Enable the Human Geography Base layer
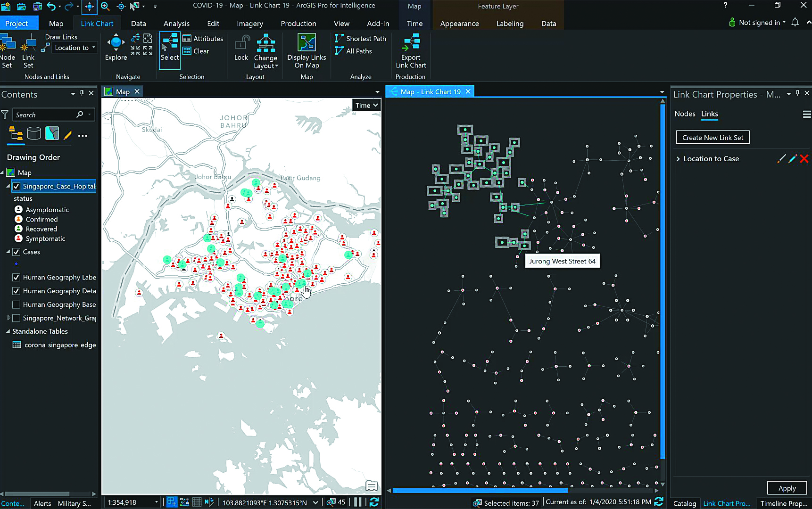 click(17, 304)
